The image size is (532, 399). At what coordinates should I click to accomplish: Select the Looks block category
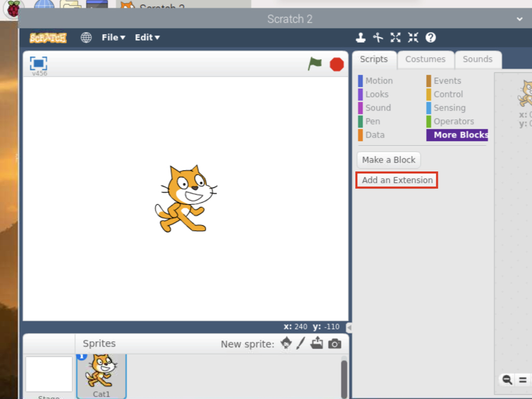pyautogui.click(x=373, y=95)
